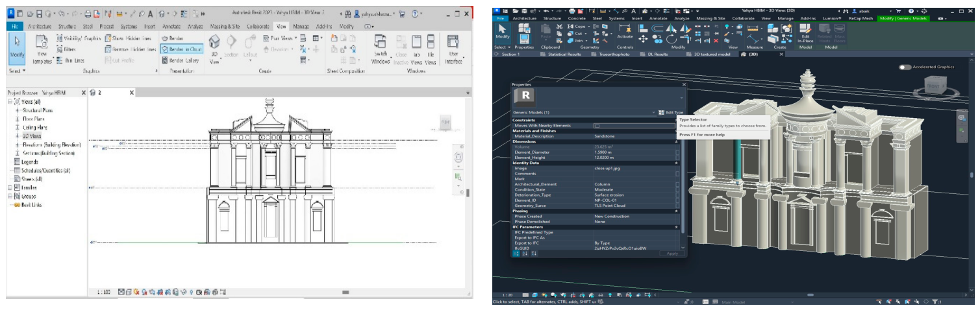Click Switch Windows in Windows panel
The image size is (980, 310).
click(381, 48)
